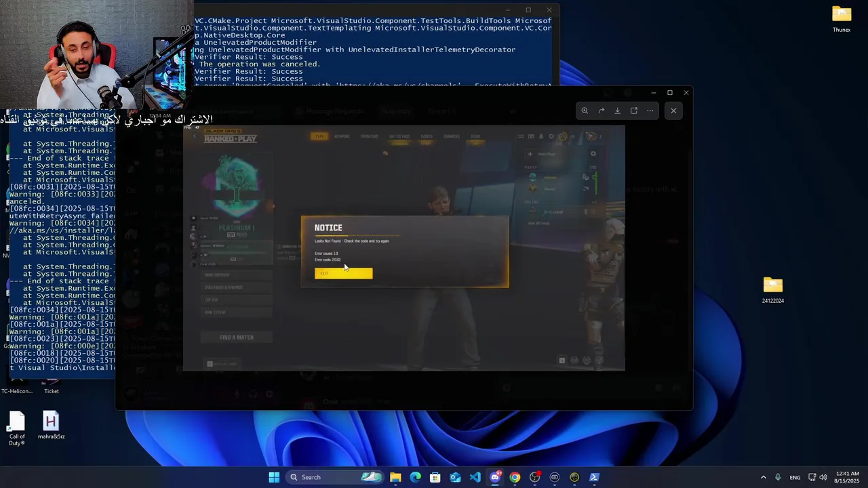Select the Thunex folder on desktop

coord(842,20)
